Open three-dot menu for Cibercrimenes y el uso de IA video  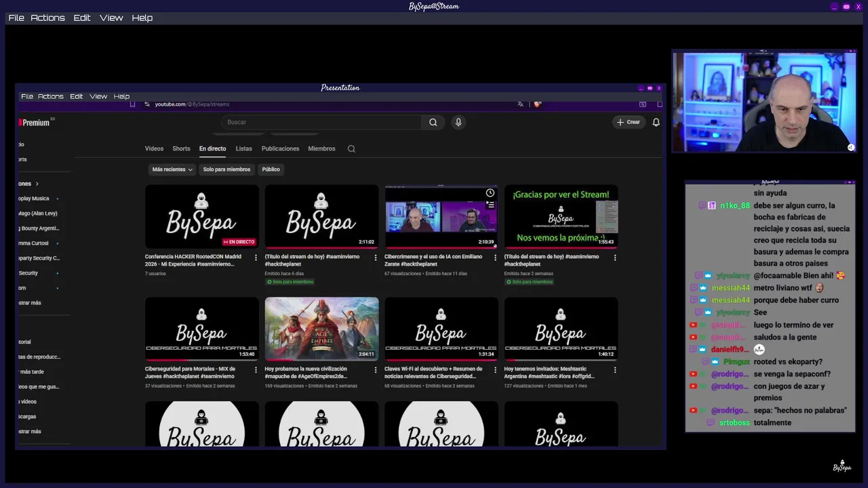click(x=495, y=258)
